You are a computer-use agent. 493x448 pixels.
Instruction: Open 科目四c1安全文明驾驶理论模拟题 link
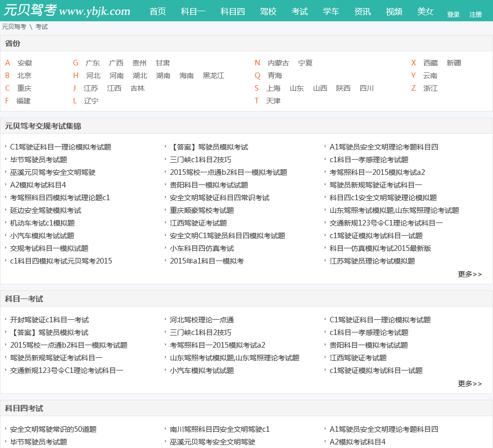[x=383, y=198]
